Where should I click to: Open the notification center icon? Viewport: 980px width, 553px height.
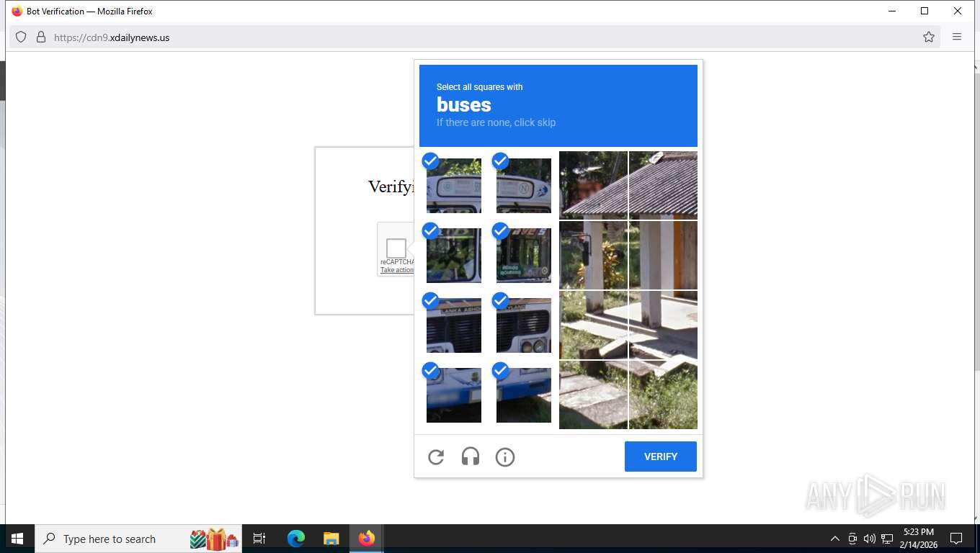tap(956, 539)
